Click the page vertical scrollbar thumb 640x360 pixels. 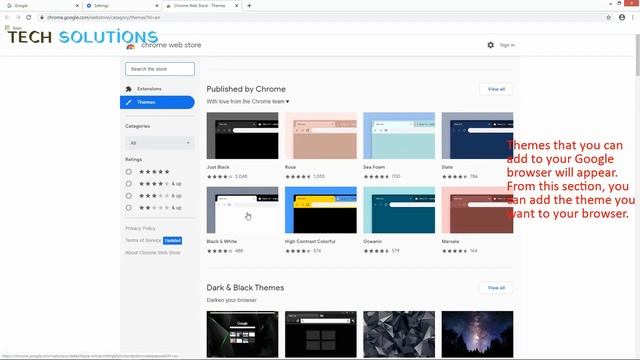click(637, 55)
